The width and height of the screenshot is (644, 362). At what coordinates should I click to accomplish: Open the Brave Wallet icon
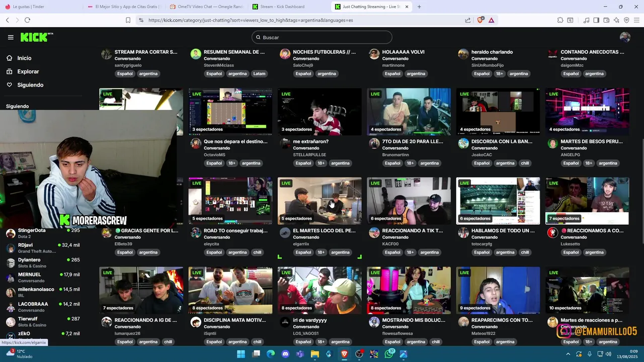point(606,20)
